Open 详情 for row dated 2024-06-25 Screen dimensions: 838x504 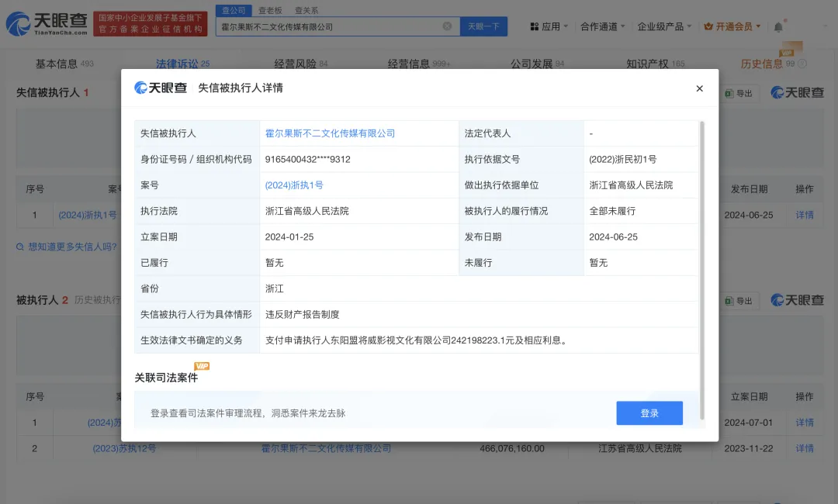[805, 215]
